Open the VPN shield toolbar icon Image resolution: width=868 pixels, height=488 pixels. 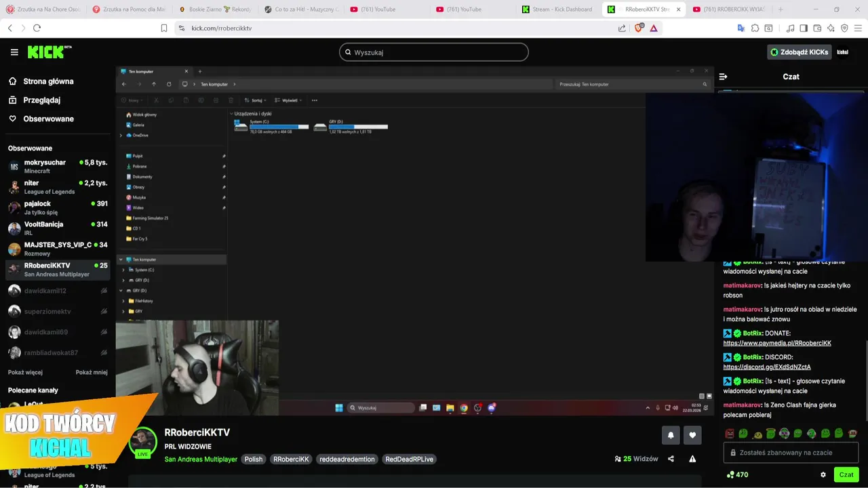(844, 28)
